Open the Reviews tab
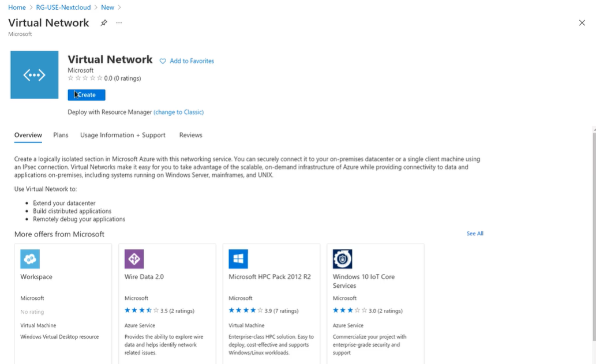Screen dimensions: 596x364 [191, 135]
